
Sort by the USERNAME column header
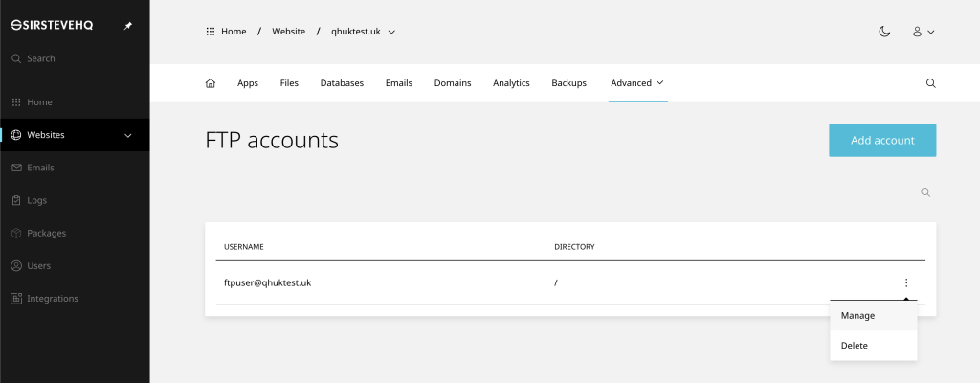[x=244, y=247]
